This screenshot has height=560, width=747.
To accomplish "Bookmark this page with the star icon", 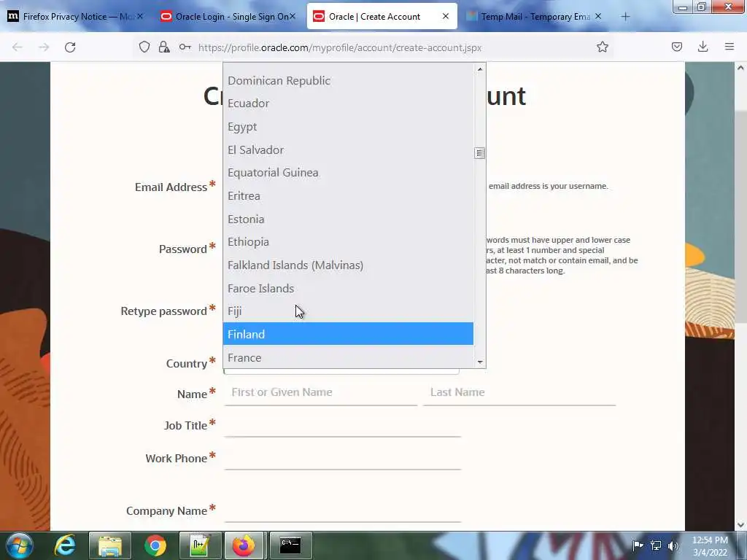I will pos(602,47).
